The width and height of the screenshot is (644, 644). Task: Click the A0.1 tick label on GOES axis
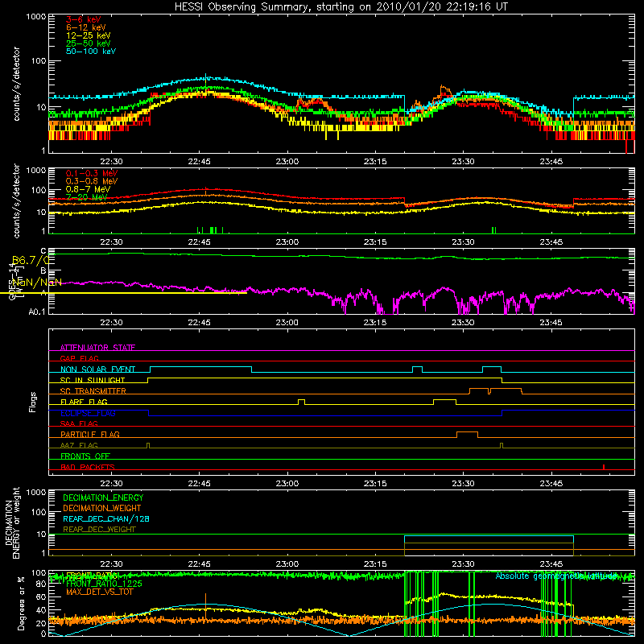coord(37,312)
